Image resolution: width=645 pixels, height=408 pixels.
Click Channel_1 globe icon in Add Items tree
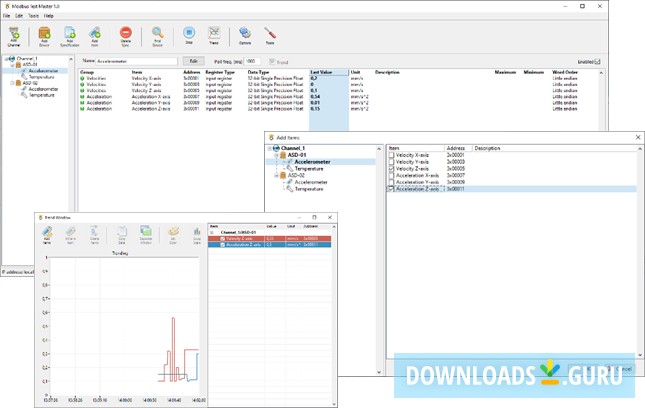[276, 148]
